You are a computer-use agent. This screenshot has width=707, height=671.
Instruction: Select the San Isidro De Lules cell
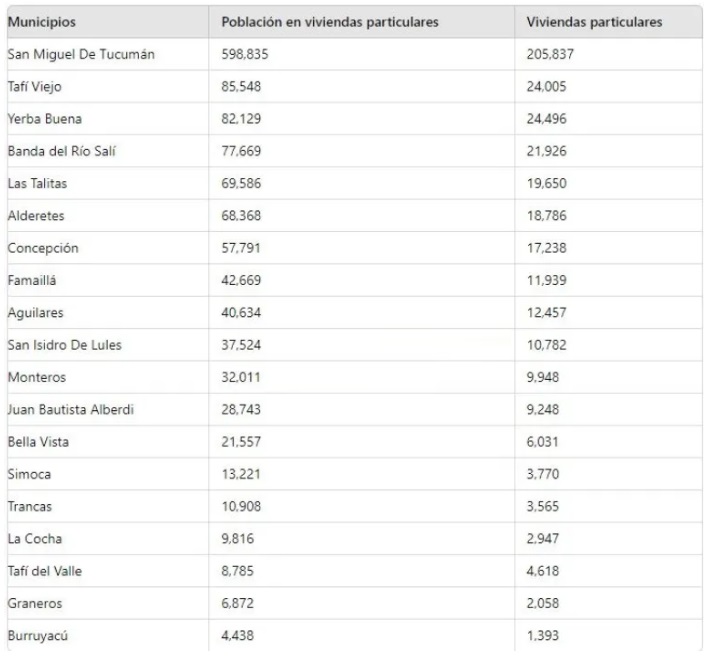coord(65,345)
